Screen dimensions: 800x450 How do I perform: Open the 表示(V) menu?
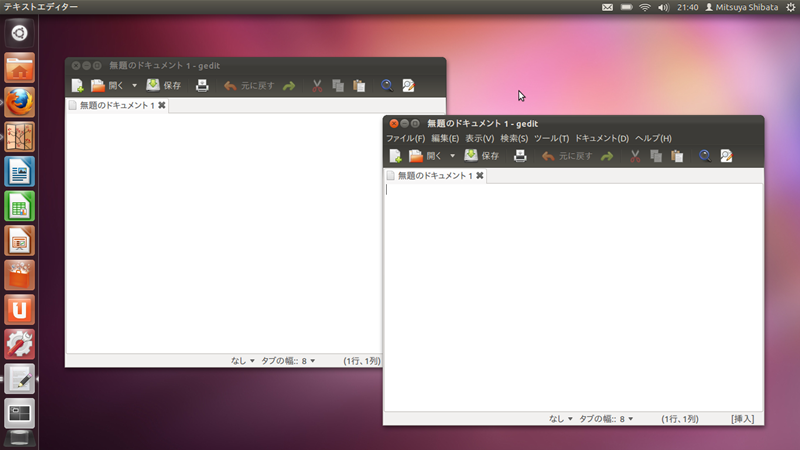pos(480,138)
